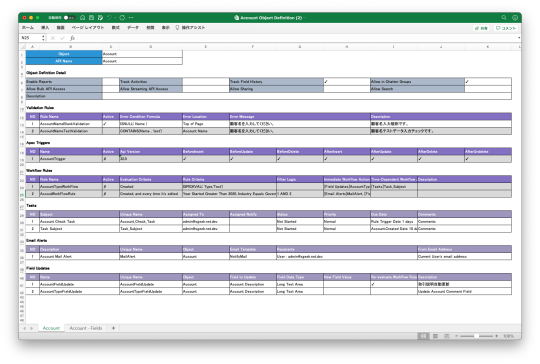Select Page Break Preview view button

coord(447,336)
